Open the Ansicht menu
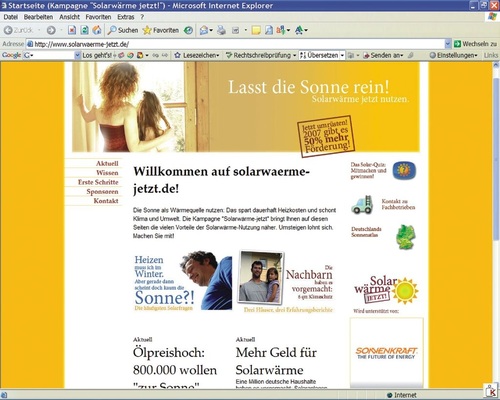Image resolution: width=500 pixels, height=400 pixels. 69,17
